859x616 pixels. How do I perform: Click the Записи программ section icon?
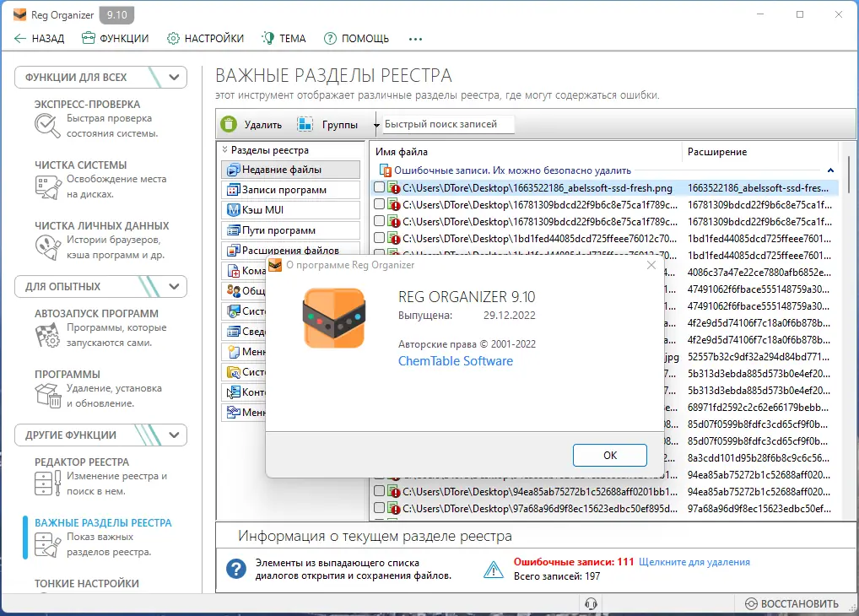pos(234,190)
